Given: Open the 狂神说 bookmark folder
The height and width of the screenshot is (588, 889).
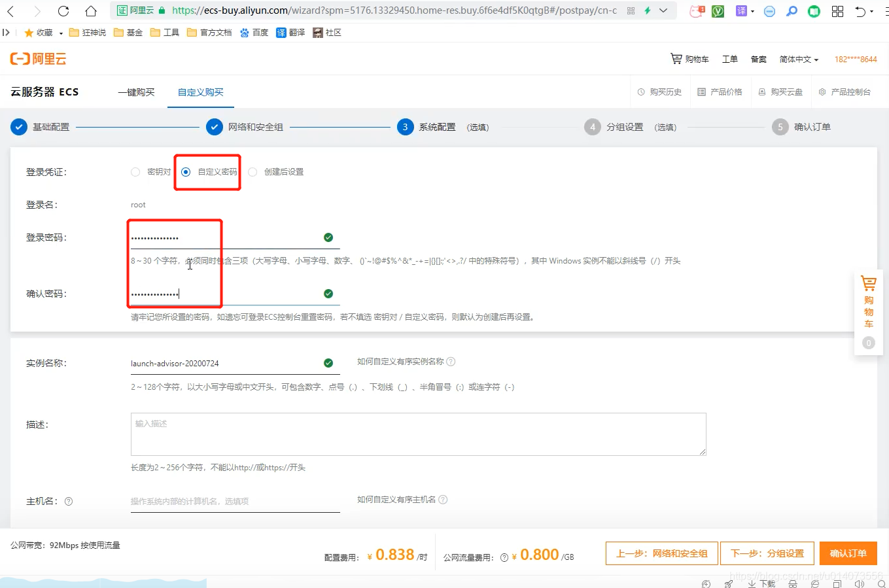Looking at the screenshot, I should tap(88, 33).
